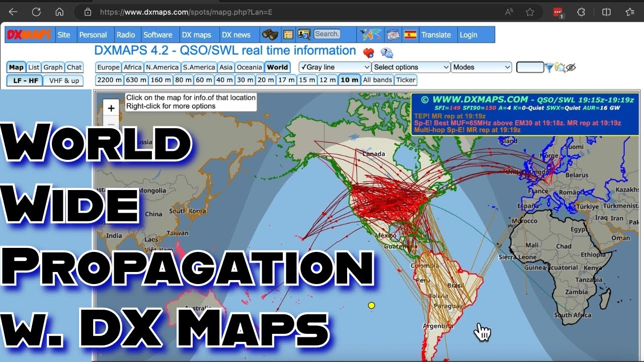644x362 pixels.
Task: Select the 2200 m band
Action: click(x=110, y=80)
